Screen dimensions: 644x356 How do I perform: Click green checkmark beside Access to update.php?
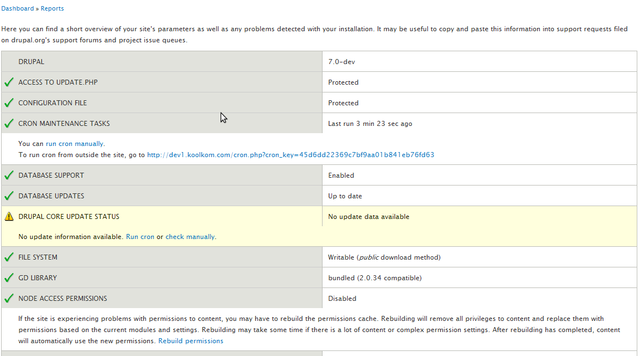[x=9, y=82]
